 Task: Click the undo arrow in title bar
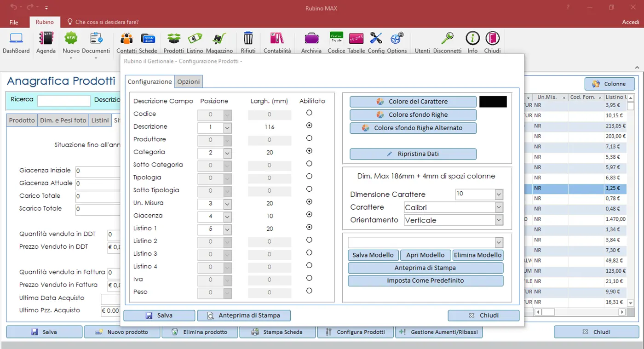click(x=13, y=7)
